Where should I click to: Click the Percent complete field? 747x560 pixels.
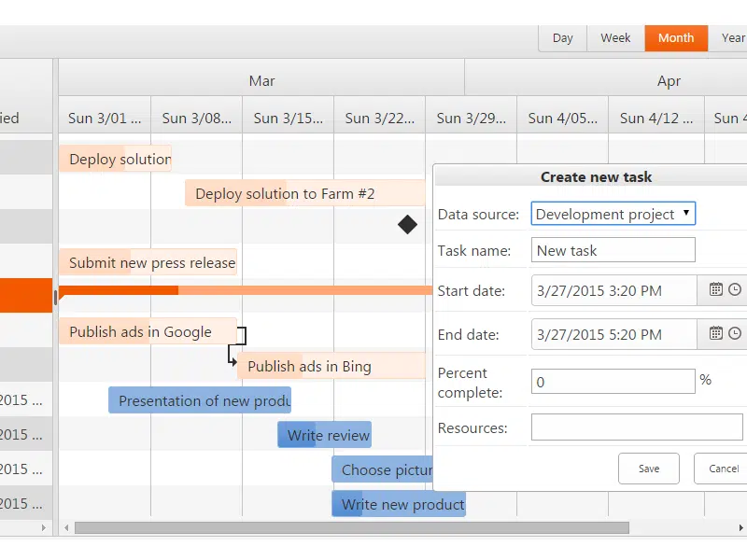pyautogui.click(x=613, y=381)
